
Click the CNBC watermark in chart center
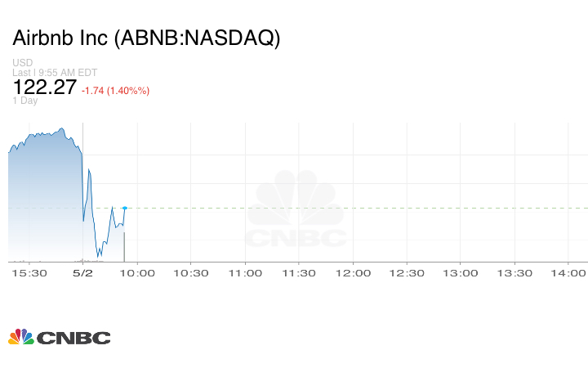point(296,209)
